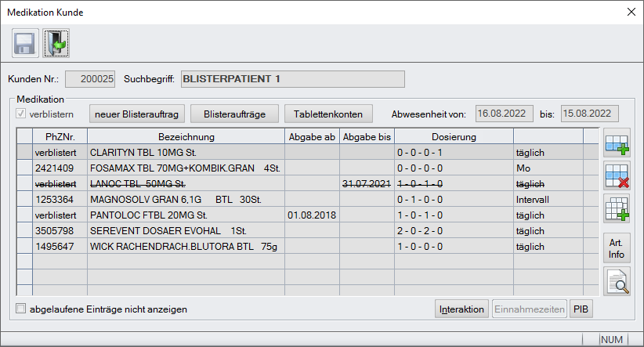The height and width of the screenshot is (347, 644).
Task: Click the 'neuer Blisterauftrag' button
Action: 137,114
